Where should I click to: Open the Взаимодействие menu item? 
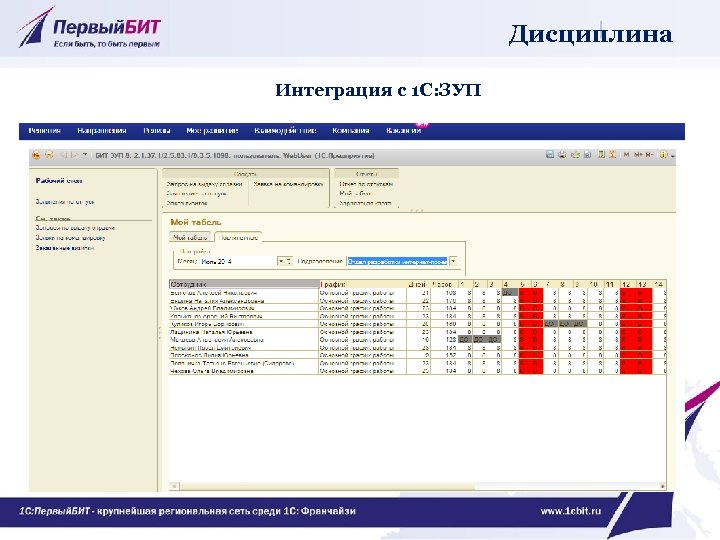(285, 131)
